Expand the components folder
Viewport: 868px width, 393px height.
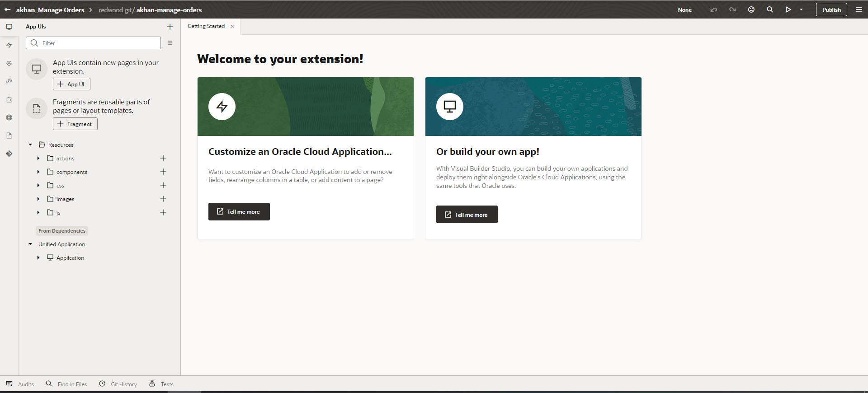tap(38, 172)
